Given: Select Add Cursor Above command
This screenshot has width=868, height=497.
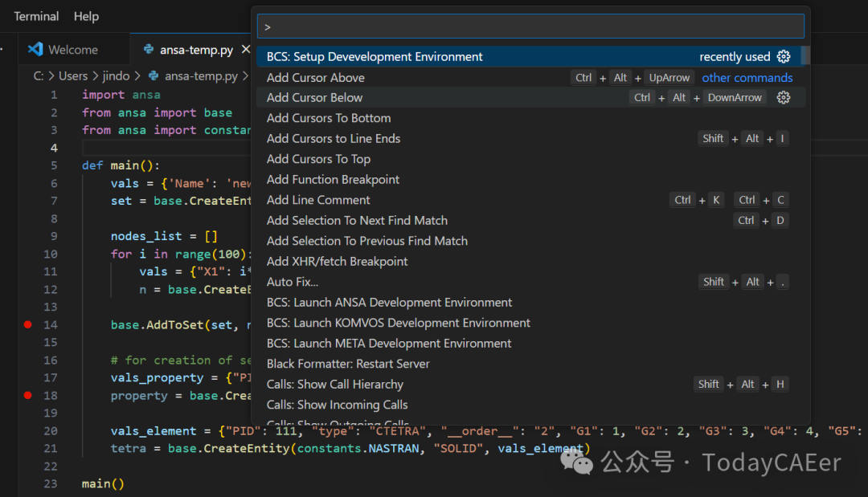Looking at the screenshot, I should click(529, 77).
